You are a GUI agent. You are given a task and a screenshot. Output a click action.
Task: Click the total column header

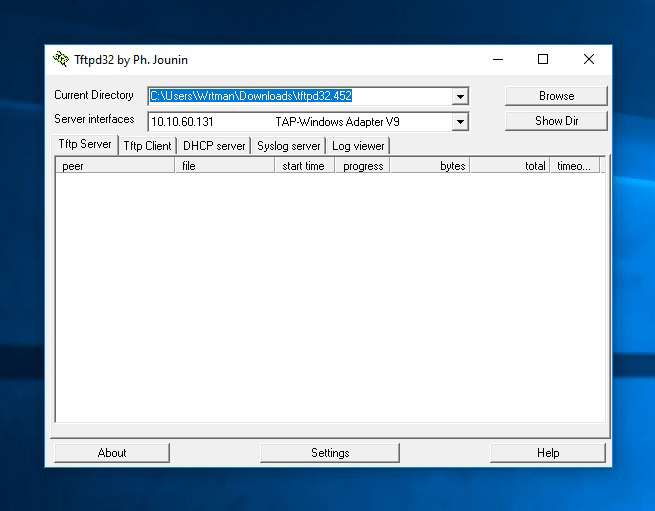click(510, 166)
